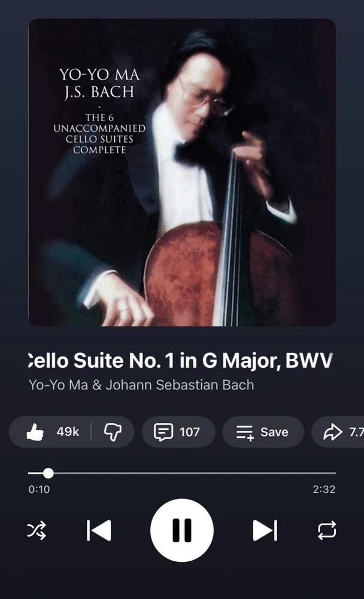This screenshot has width=364, height=599.
Task: Go back to the previous track
Action: coord(99,530)
